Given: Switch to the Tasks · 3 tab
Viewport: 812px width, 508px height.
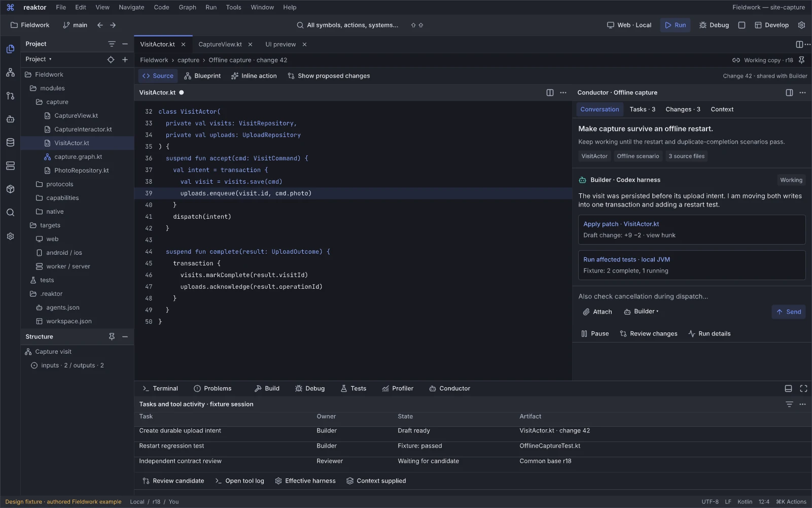Looking at the screenshot, I should tap(642, 109).
